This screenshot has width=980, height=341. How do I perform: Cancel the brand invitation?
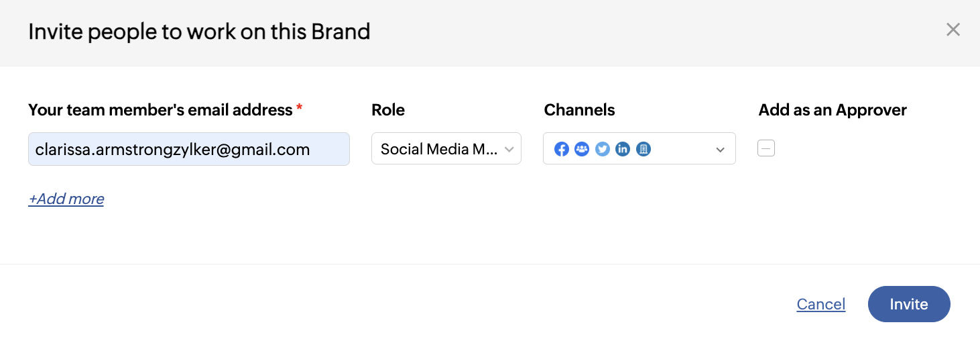click(821, 304)
